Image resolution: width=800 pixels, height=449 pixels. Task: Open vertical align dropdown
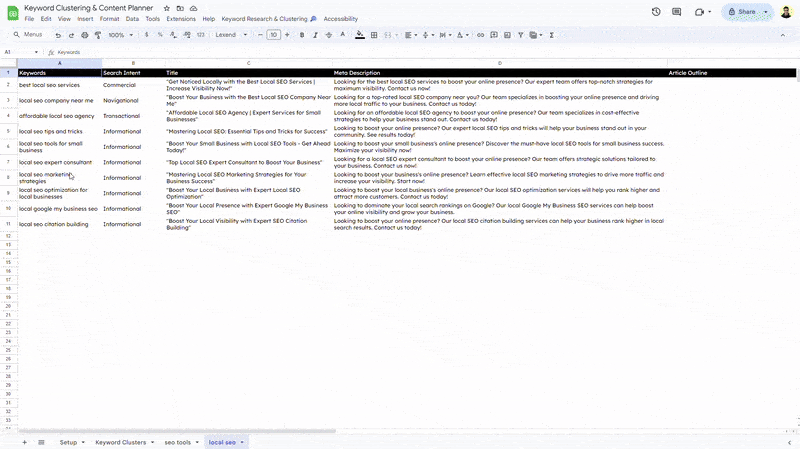coord(428,35)
